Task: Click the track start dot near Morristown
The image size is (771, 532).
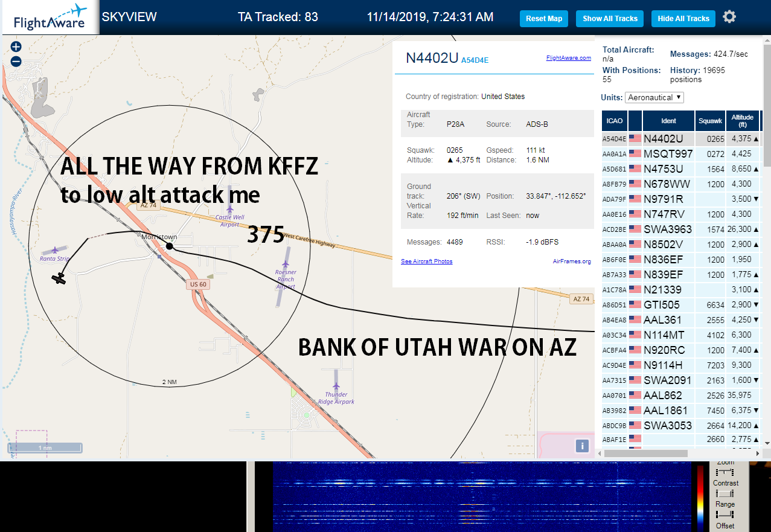Action: 170,246
